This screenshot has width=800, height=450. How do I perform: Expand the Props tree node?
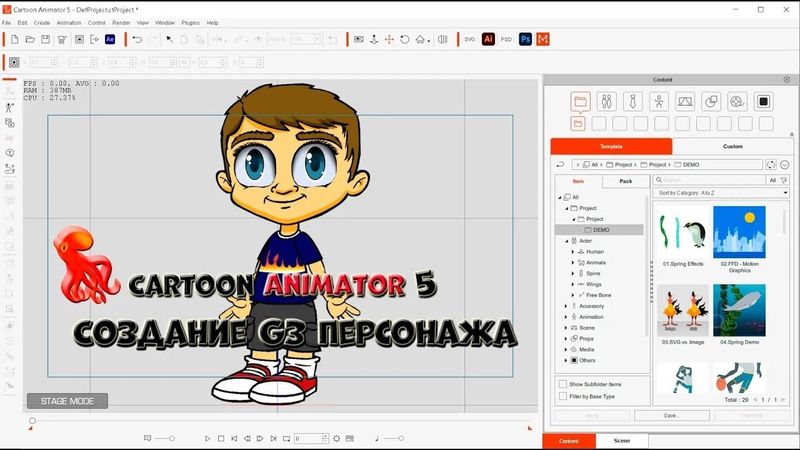[x=566, y=339]
